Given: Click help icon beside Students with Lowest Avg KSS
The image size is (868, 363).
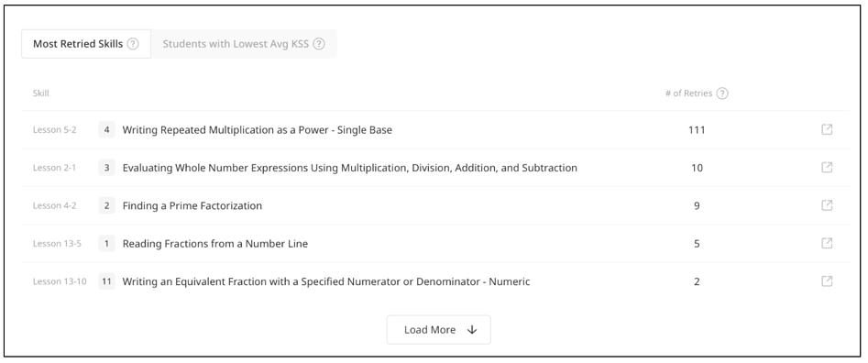Looking at the screenshot, I should 318,44.
